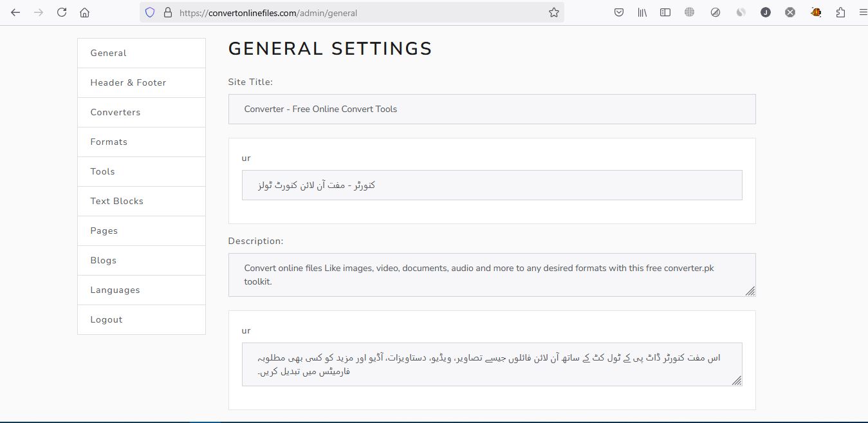The width and height of the screenshot is (868, 423).
Task: Bookmark this page with the star icon
Action: coord(554,12)
